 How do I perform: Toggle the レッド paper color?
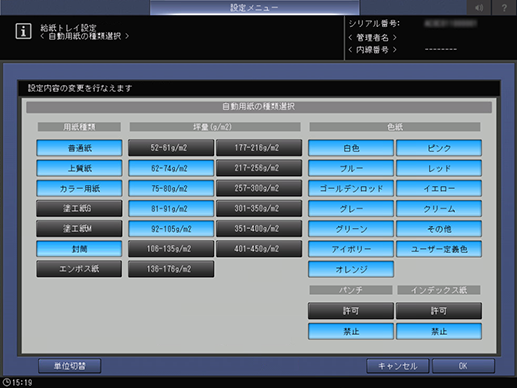[439, 168]
